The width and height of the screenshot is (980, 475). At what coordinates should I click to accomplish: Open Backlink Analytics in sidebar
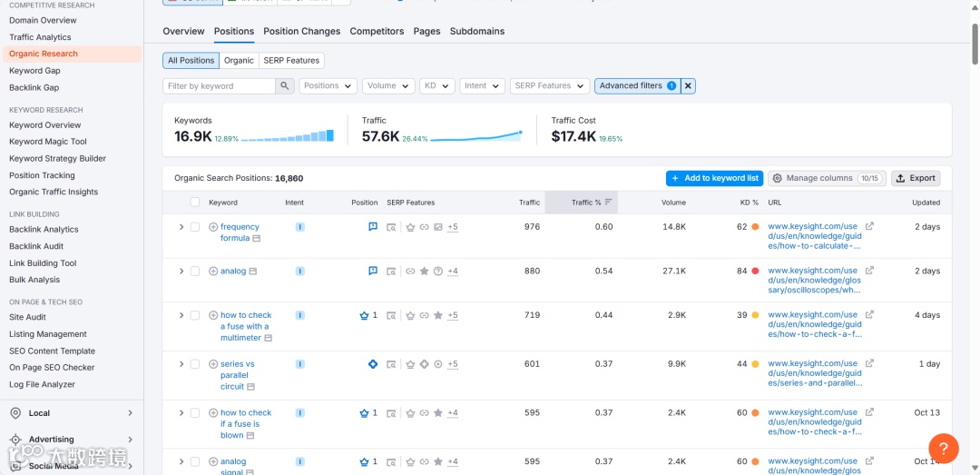click(44, 230)
